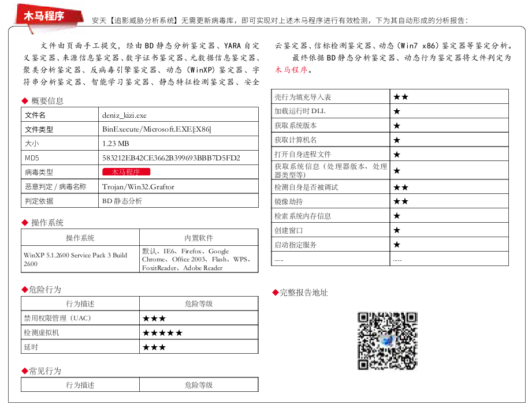532x408 pixels.
Task: Click the 获取系统版本 row
Action: (390, 125)
